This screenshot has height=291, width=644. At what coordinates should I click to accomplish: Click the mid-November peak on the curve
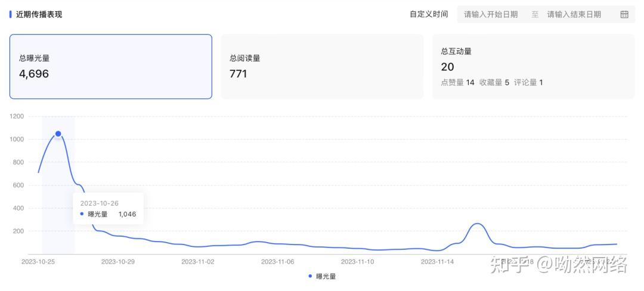click(477, 224)
